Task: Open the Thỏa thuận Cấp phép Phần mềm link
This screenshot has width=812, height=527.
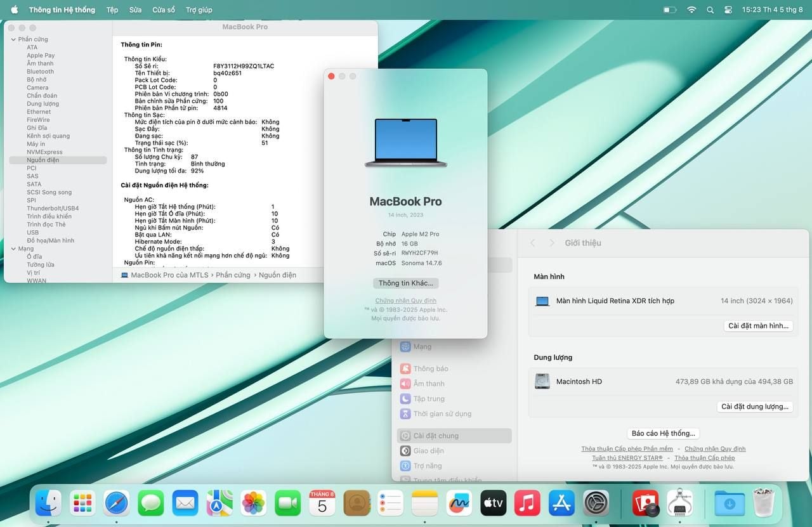Action: click(x=627, y=449)
